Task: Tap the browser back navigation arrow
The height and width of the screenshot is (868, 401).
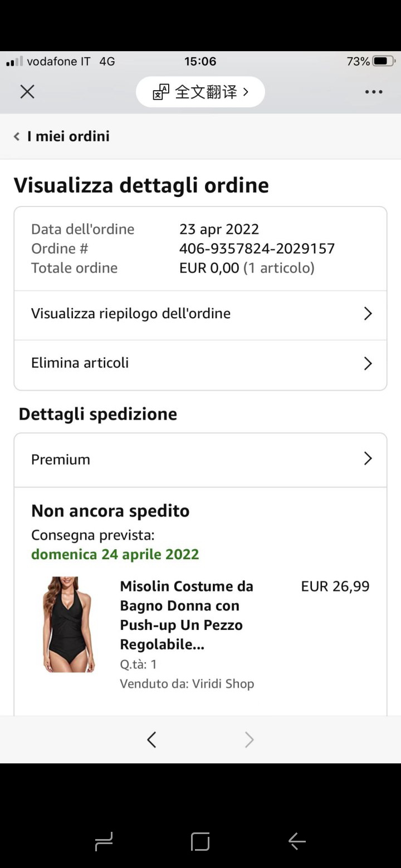Action: click(x=151, y=739)
